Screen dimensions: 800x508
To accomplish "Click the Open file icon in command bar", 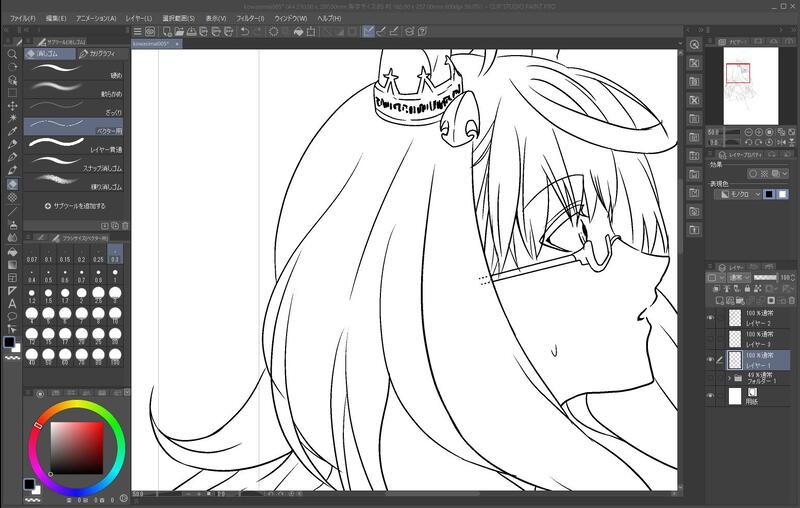I will coord(179,32).
